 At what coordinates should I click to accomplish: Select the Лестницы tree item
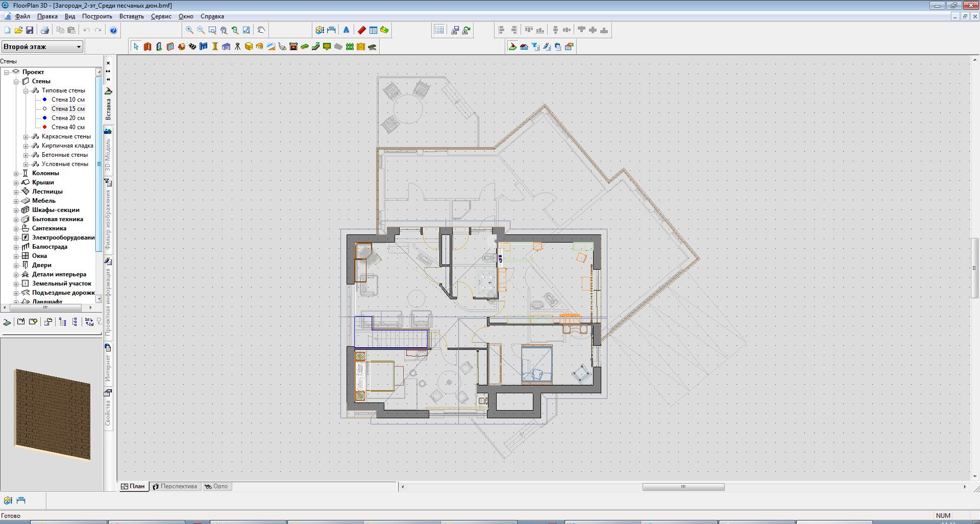[47, 192]
